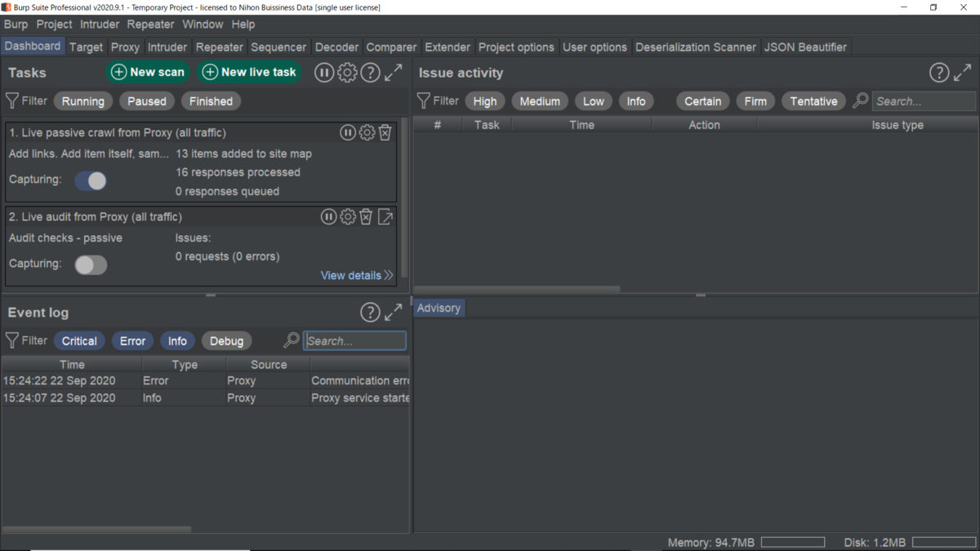
Task: Toggle capturing for Live audit task
Action: click(91, 264)
